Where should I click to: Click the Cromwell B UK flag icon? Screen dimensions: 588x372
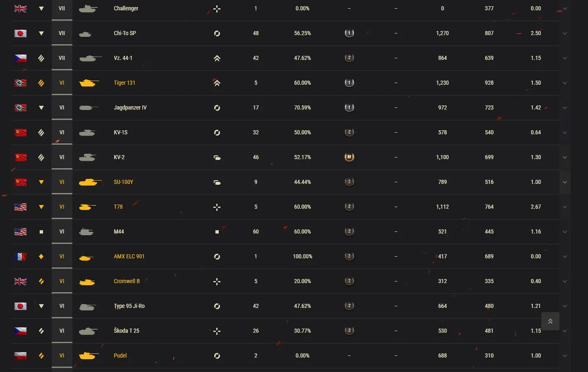coord(20,281)
